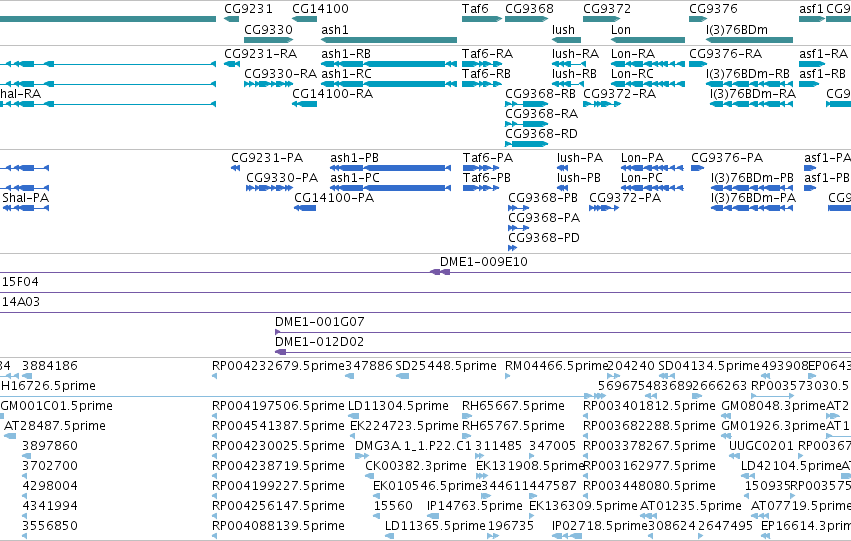Image resolution: width=851 pixels, height=541 pixels.
Task: Select the CG9231 gene glyph
Action: click(232, 19)
